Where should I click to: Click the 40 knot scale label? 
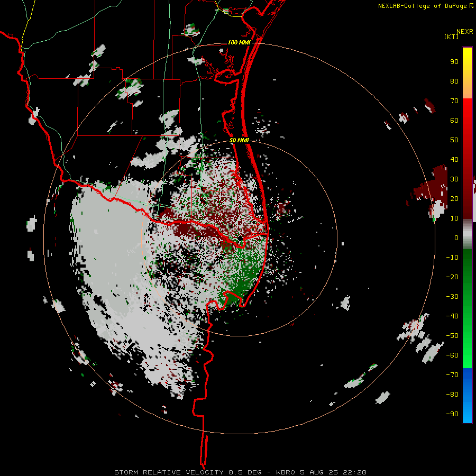tap(454, 159)
